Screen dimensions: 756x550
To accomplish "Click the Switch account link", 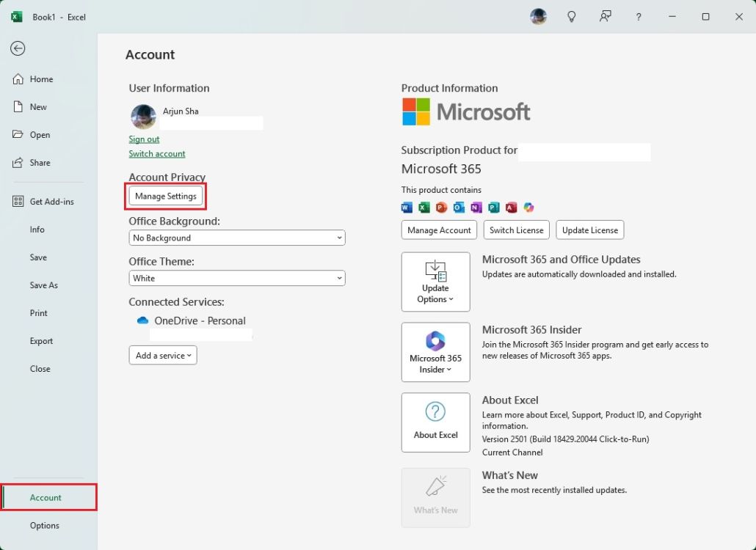I will (x=157, y=154).
